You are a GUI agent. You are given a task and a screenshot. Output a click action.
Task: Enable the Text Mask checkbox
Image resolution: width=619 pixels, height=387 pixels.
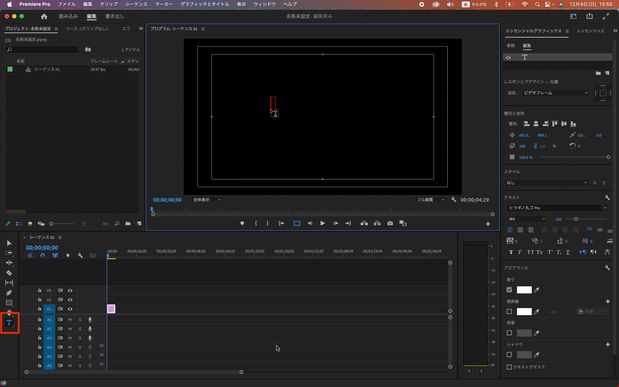point(509,367)
